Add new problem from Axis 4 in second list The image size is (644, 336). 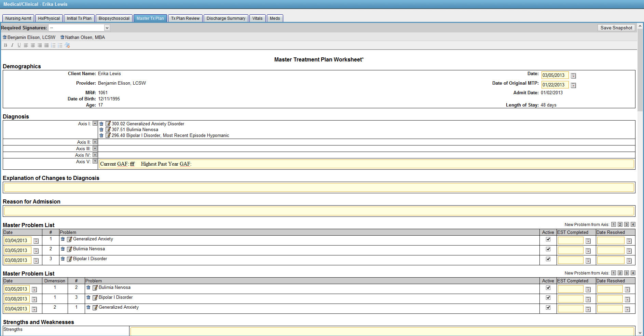pyautogui.click(x=633, y=273)
